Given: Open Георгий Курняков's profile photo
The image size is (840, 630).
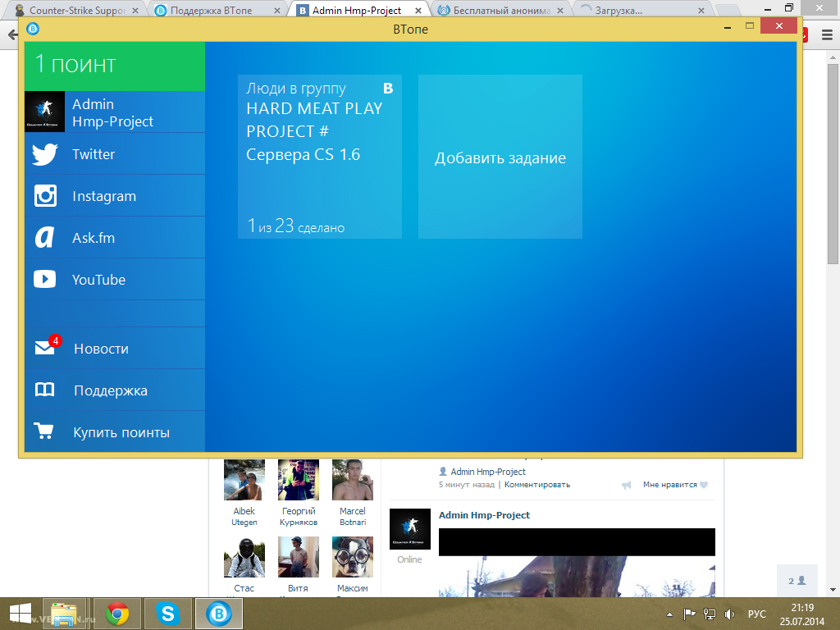Looking at the screenshot, I should click(299, 480).
